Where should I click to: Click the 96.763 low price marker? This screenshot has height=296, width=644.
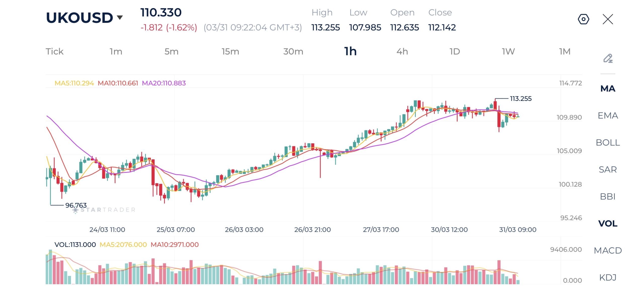(76, 205)
